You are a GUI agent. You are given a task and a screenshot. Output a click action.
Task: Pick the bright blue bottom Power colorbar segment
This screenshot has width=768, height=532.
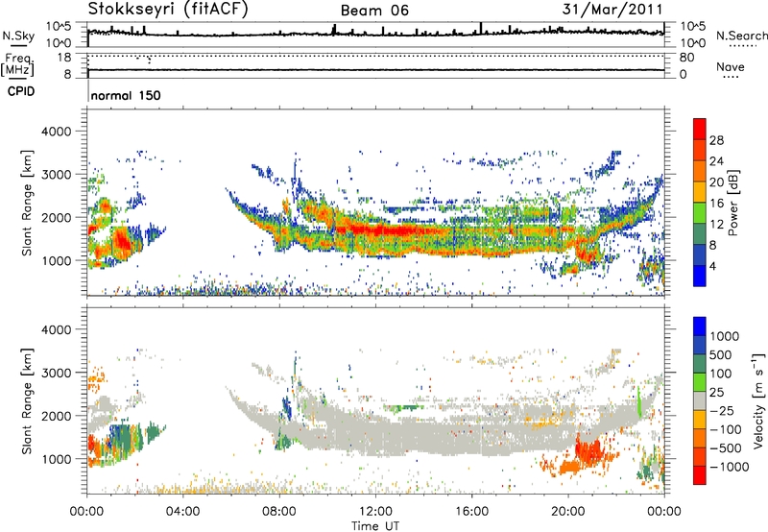pyautogui.click(x=700, y=276)
